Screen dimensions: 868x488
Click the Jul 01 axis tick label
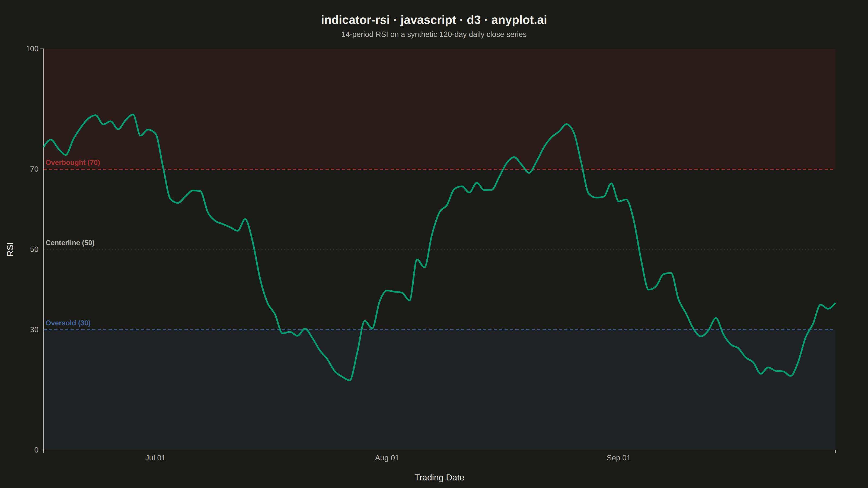(155, 458)
